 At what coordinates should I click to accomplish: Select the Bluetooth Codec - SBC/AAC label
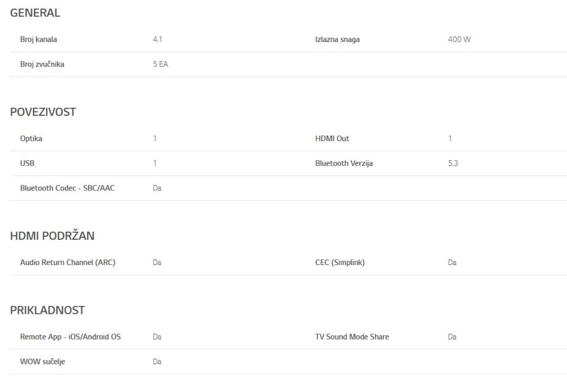coord(67,188)
